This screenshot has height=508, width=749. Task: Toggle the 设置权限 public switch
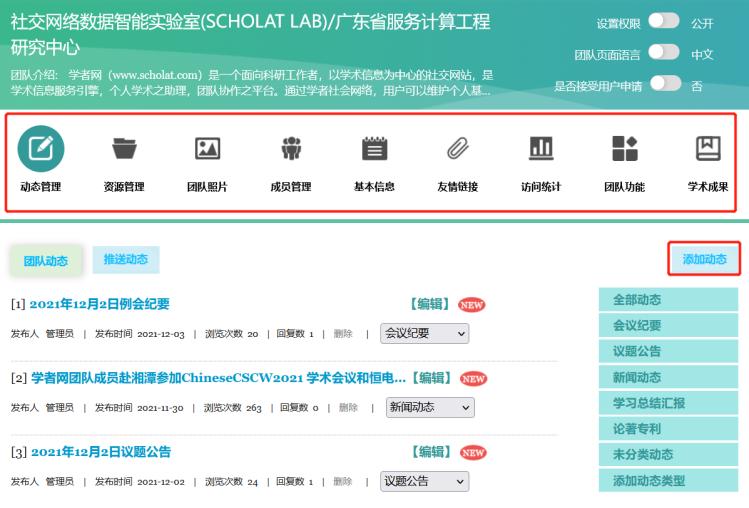click(664, 22)
